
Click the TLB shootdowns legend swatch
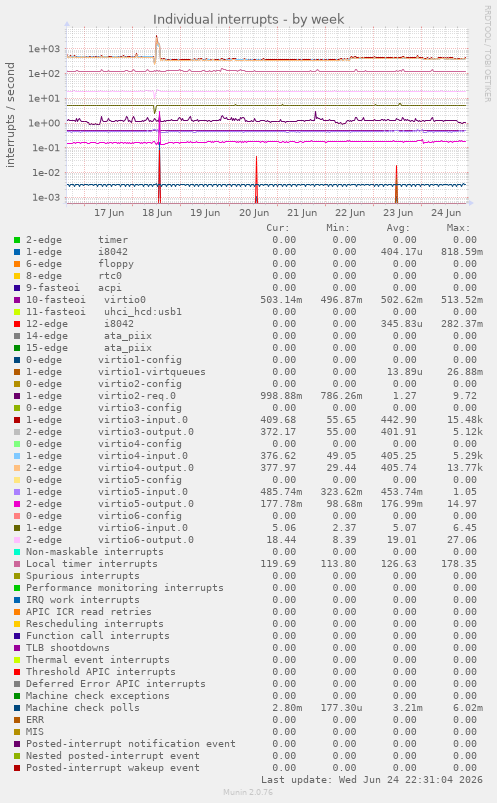pyautogui.click(x=17, y=648)
